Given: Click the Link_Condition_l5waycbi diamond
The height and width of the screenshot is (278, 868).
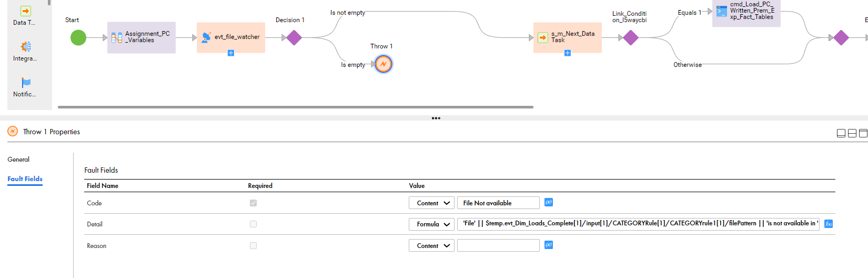Looking at the screenshot, I should [x=631, y=37].
